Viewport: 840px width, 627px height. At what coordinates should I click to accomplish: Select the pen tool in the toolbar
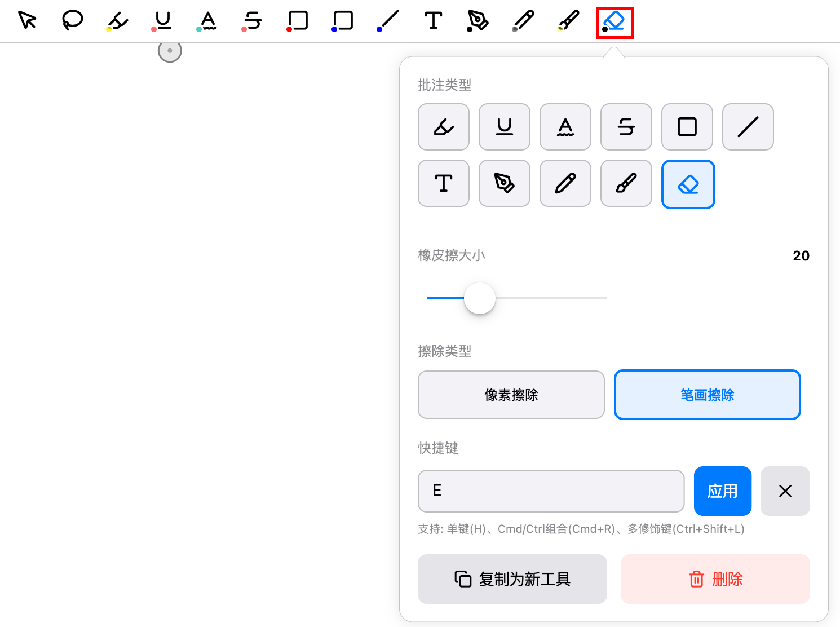pos(477,21)
